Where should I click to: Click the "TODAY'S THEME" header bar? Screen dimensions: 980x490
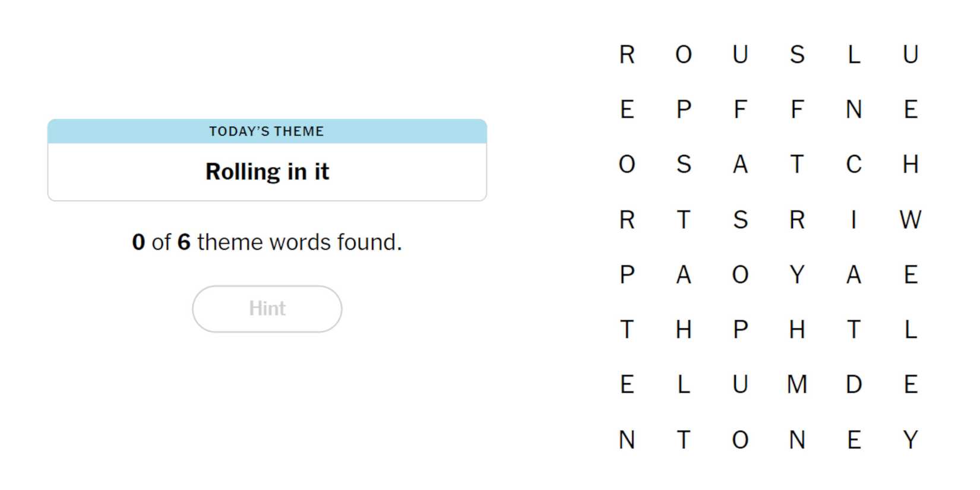pos(267,131)
